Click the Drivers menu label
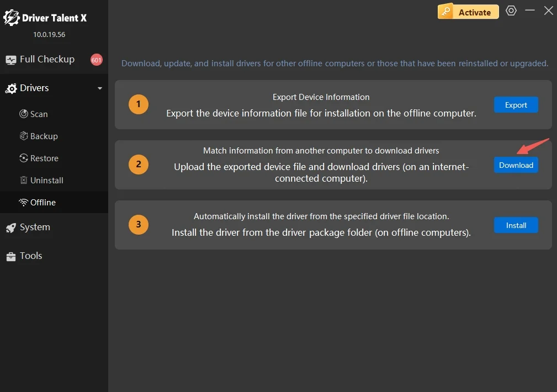 point(34,88)
